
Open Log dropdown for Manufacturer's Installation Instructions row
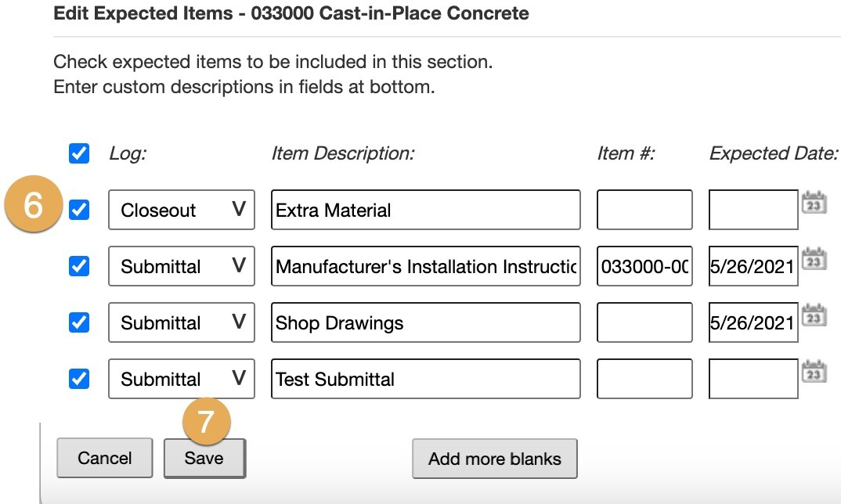coord(182,266)
